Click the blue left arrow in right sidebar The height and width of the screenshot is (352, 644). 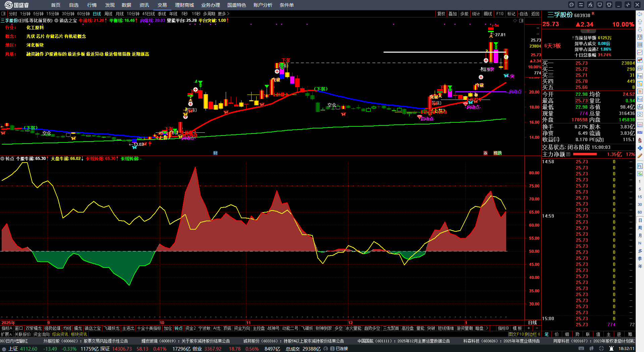point(640,14)
